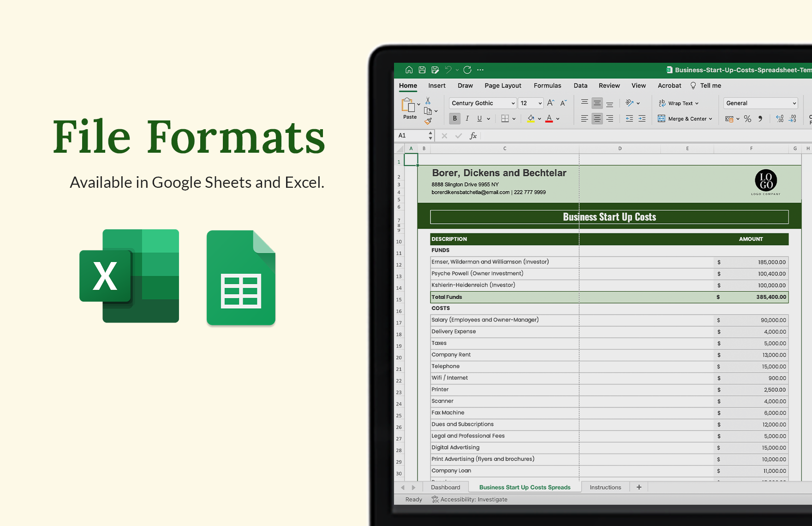Click the comma style icon
Image resolution: width=812 pixels, height=526 pixels.
(760, 119)
